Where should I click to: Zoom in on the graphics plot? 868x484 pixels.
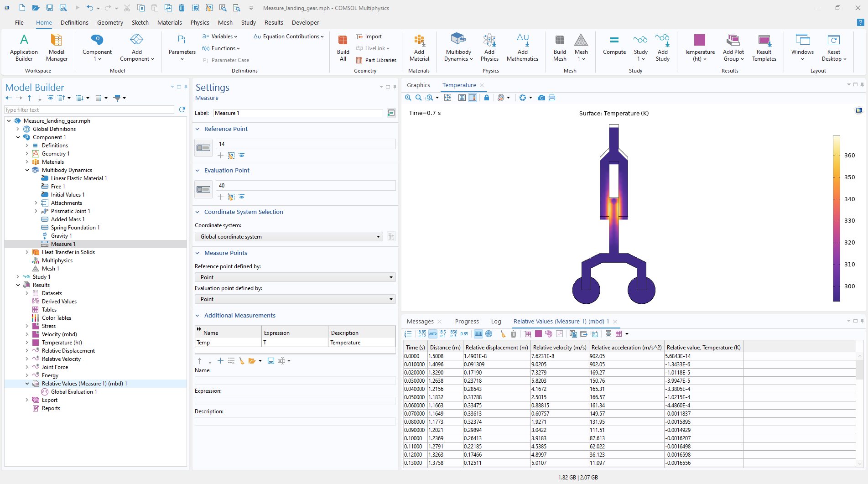pyautogui.click(x=408, y=98)
